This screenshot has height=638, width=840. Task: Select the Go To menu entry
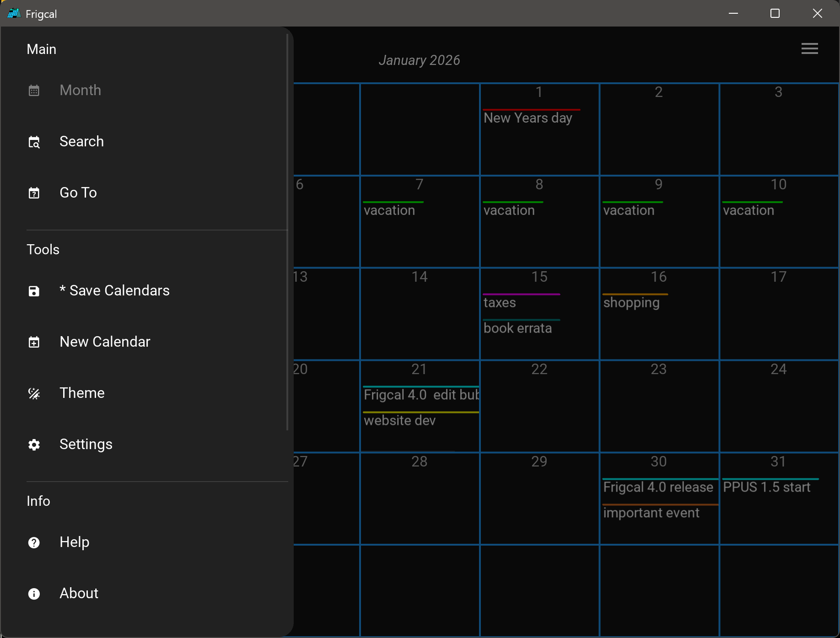coord(78,193)
